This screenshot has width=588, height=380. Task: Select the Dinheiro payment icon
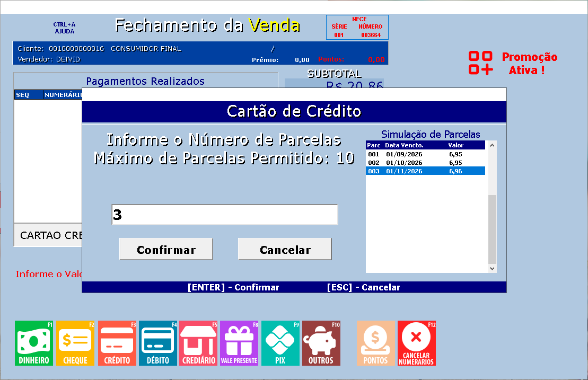click(x=34, y=343)
